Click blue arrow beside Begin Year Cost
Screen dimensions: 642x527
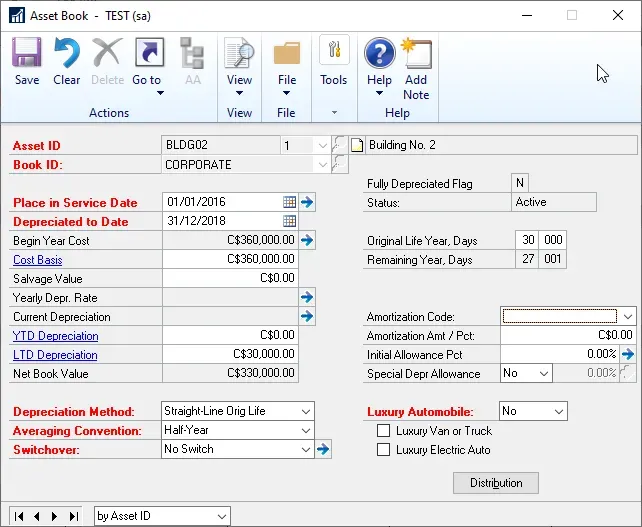click(x=307, y=240)
